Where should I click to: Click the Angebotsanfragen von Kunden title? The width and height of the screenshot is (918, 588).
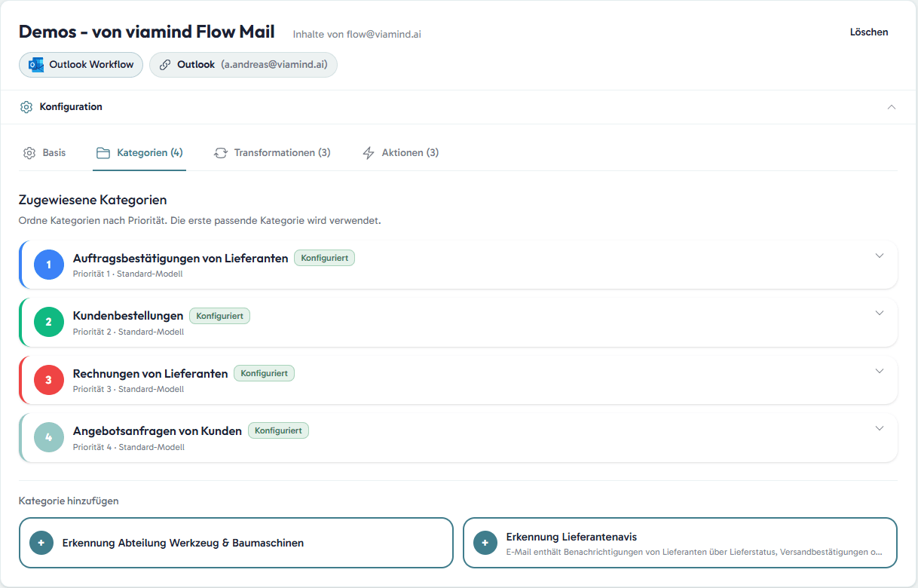coord(158,431)
